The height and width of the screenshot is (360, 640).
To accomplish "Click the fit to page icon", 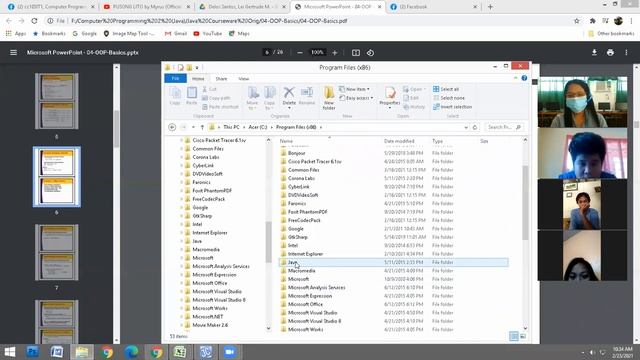I will [356, 53].
